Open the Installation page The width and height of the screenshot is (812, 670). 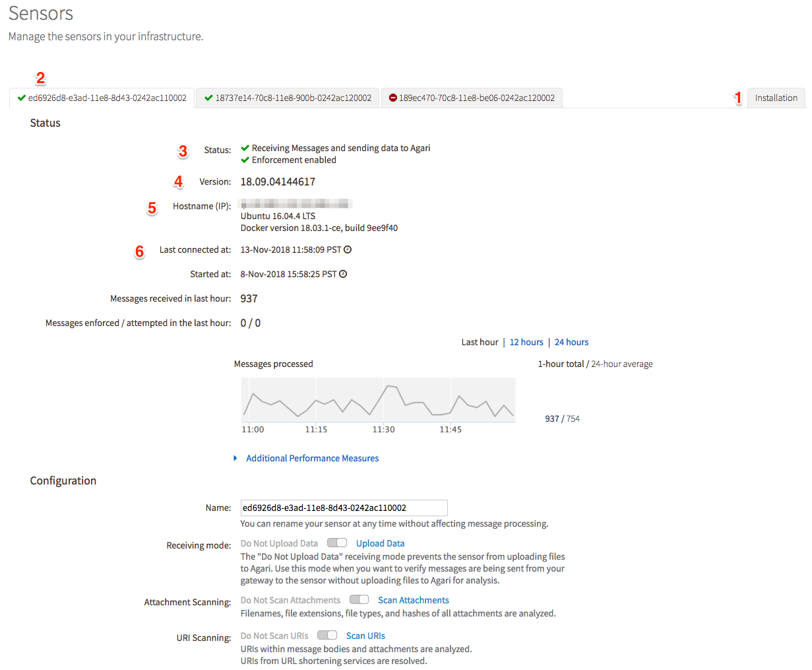click(x=776, y=97)
